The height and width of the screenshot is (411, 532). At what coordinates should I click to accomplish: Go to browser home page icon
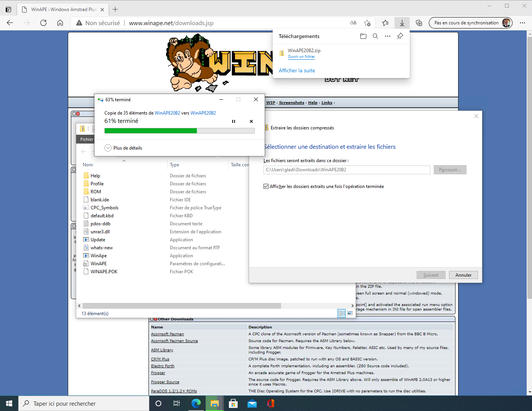pyautogui.click(x=60, y=23)
